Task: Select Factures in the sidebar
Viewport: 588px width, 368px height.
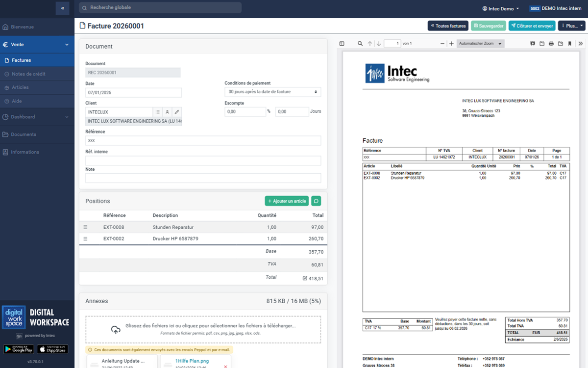Action: pyautogui.click(x=37, y=60)
